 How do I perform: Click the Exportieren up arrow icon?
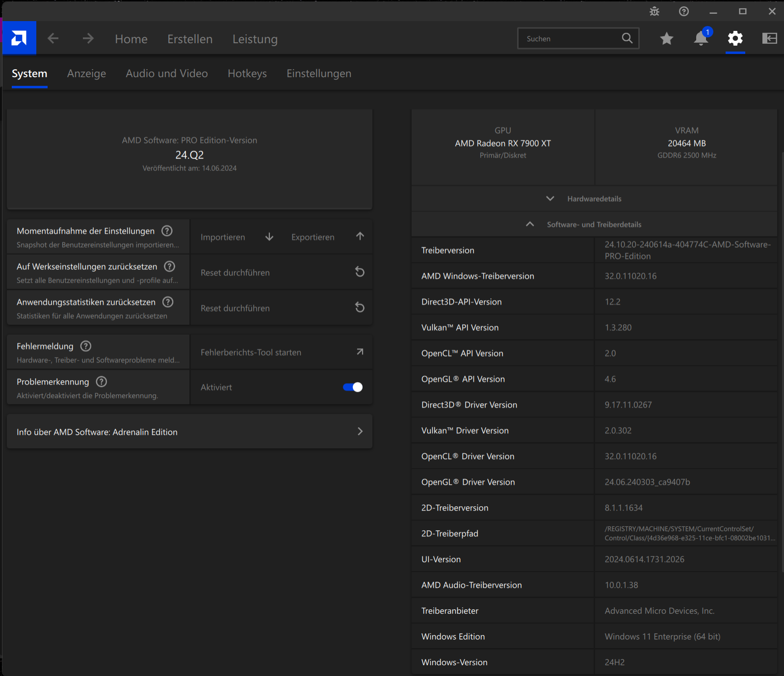point(360,236)
